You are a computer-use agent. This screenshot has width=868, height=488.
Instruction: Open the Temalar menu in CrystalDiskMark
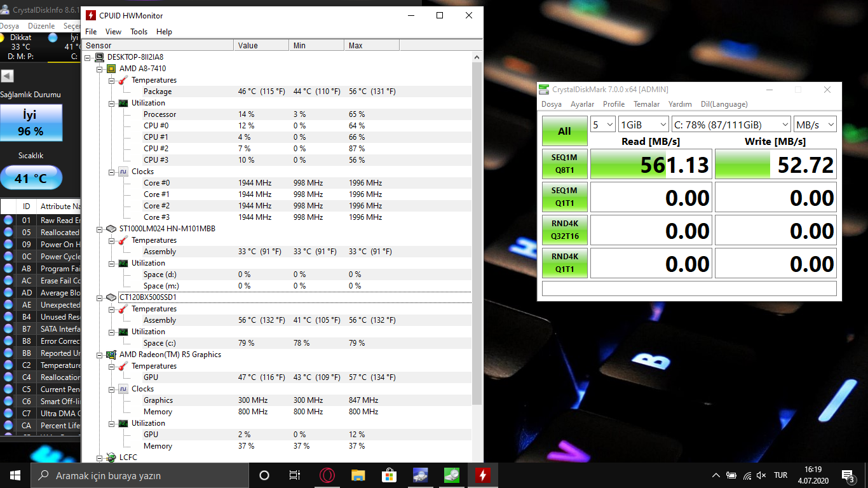(646, 104)
